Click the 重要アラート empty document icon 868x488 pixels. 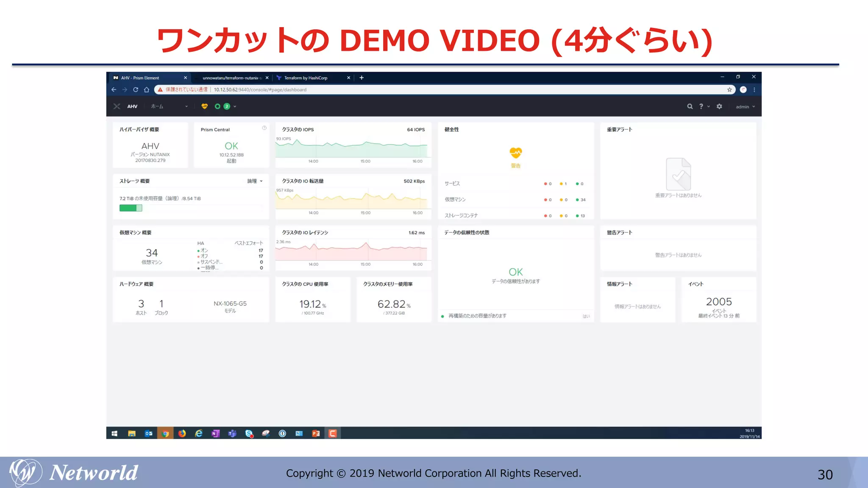679,174
